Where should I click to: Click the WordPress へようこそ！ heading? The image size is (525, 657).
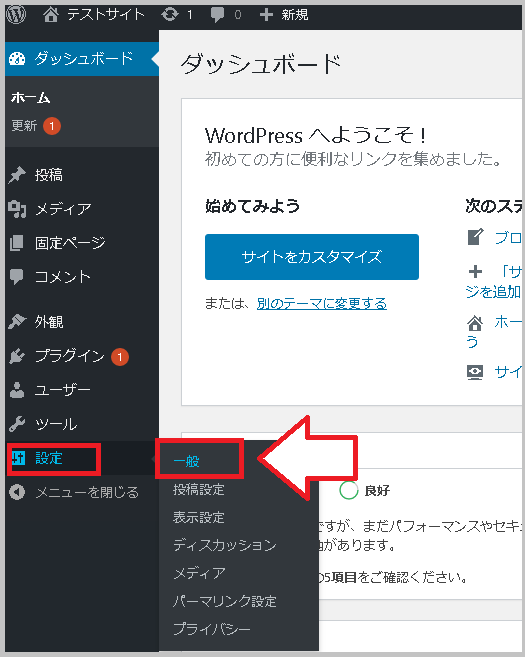pyautogui.click(x=316, y=135)
